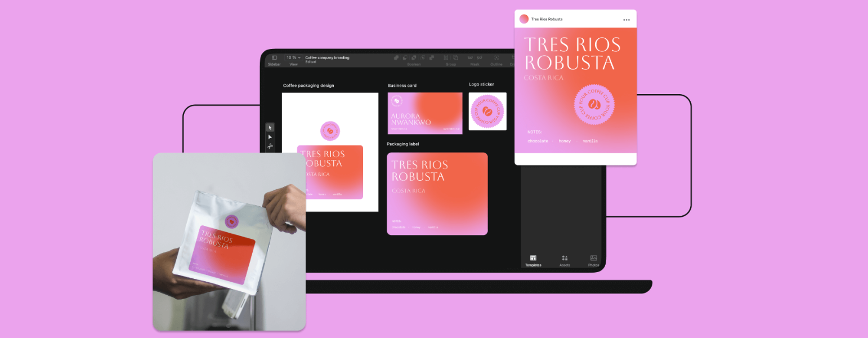Click the coffee bag photo
The width and height of the screenshot is (868, 338).
pyautogui.click(x=229, y=242)
